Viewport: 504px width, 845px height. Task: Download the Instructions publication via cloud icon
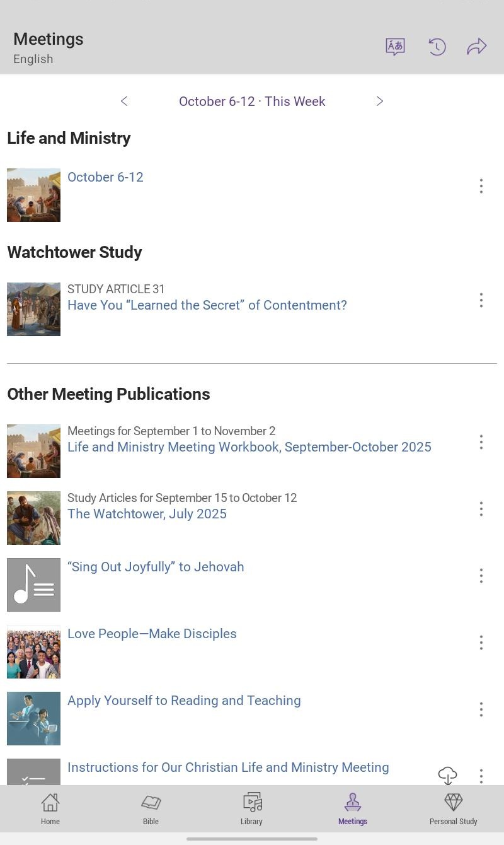447,776
